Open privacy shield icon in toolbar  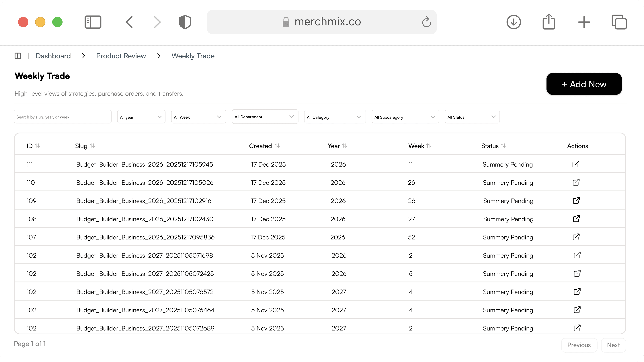185,22
